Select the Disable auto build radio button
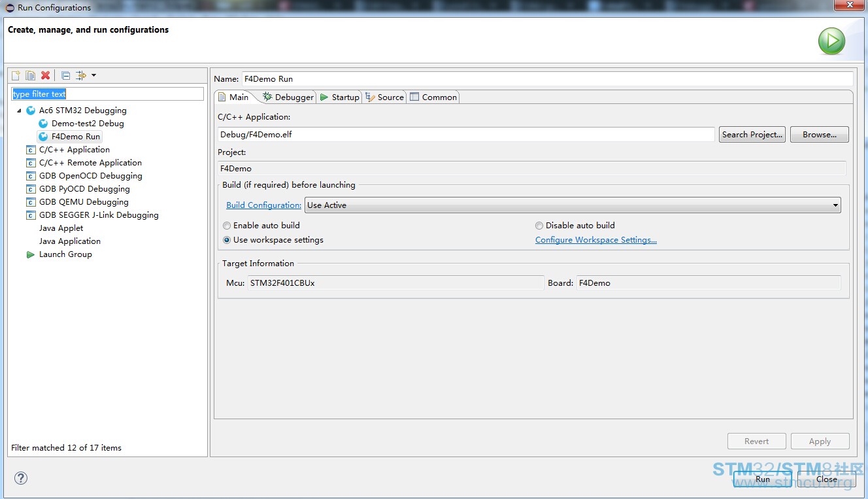The height and width of the screenshot is (499, 868). pyautogui.click(x=539, y=226)
